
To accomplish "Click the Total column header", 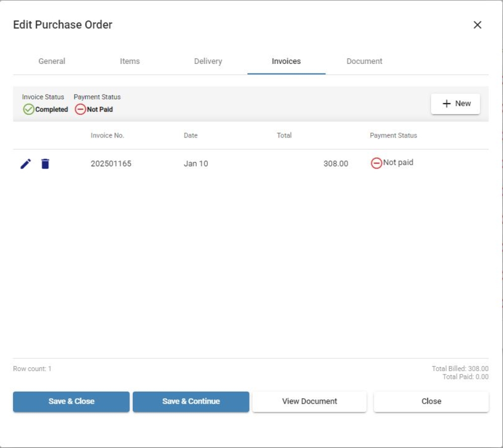I will coord(284,135).
